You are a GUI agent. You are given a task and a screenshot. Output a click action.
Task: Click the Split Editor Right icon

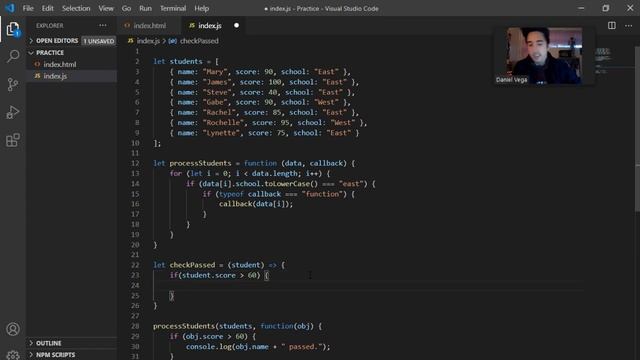(x=611, y=25)
